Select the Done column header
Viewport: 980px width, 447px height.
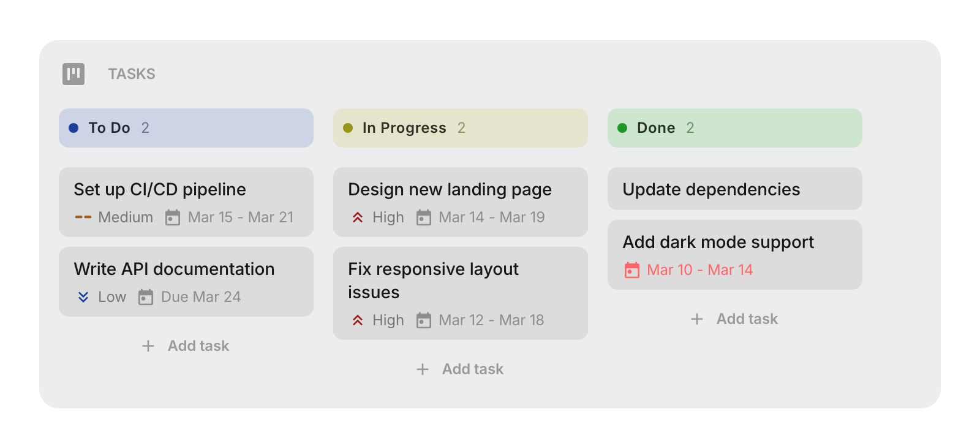[734, 128]
